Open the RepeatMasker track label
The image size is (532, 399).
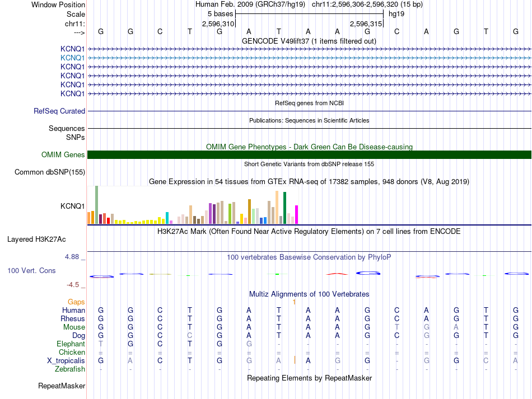click(62, 386)
